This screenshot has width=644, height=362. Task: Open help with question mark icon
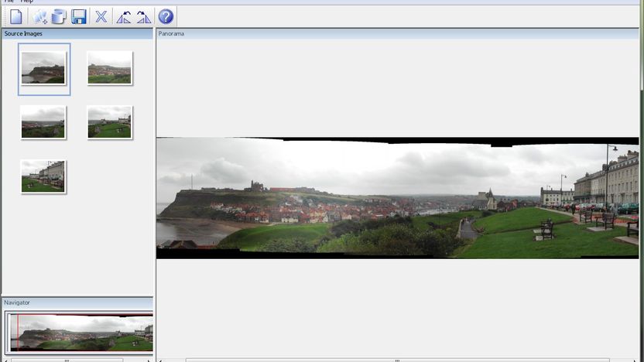tap(166, 17)
